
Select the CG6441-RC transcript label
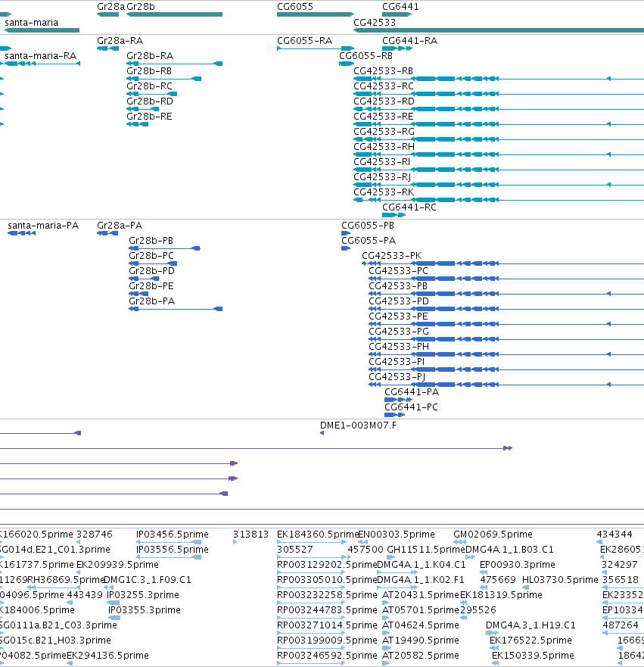pyautogui.click(x=409, y=207)
